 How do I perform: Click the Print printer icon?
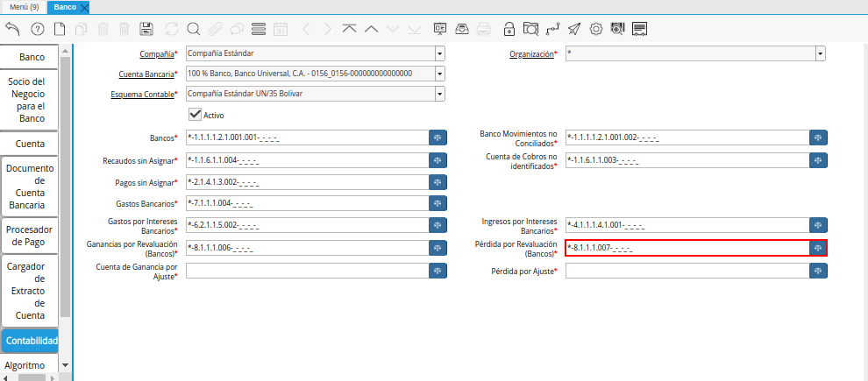coord(483,29)
